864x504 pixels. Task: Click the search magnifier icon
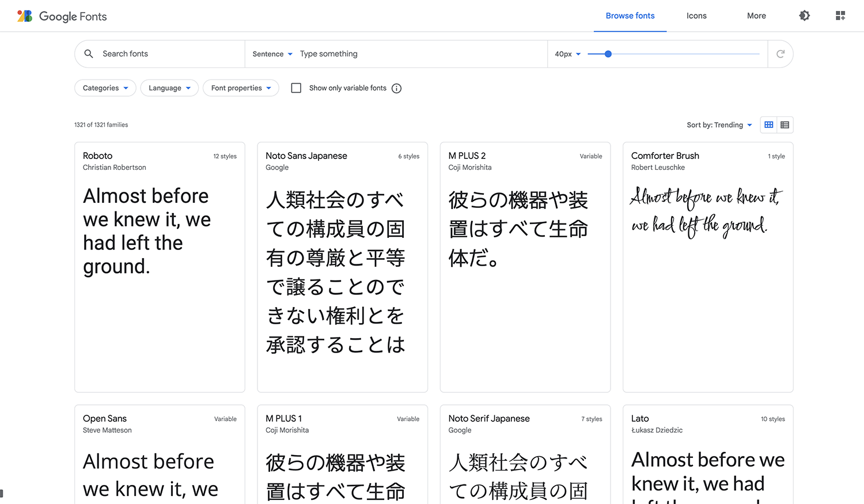pyautogui.click(x=89, y=54)
